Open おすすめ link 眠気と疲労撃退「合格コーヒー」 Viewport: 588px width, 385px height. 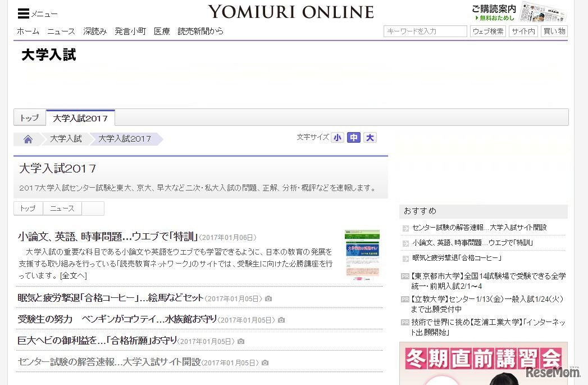(x=457, y=258)
